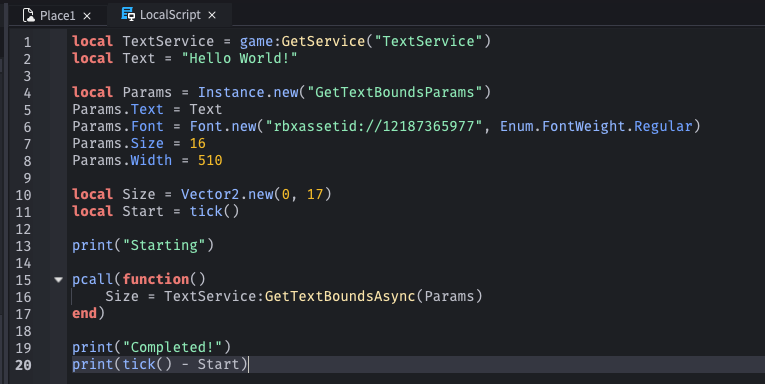Viewport: 765px width, 384px height.
Task: Click GetTextBoundsAsync on line 16
Action: [340, 296]
